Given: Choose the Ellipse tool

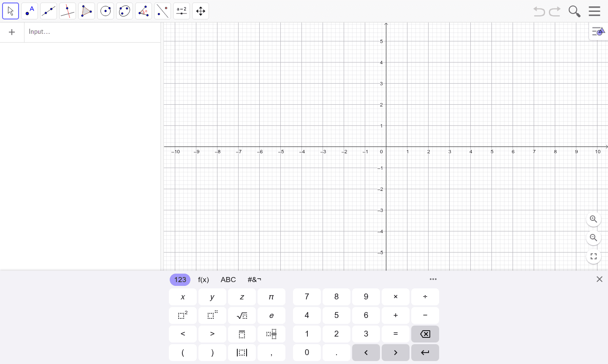Looking at the screenshot, I should click(x=124, y=11).
